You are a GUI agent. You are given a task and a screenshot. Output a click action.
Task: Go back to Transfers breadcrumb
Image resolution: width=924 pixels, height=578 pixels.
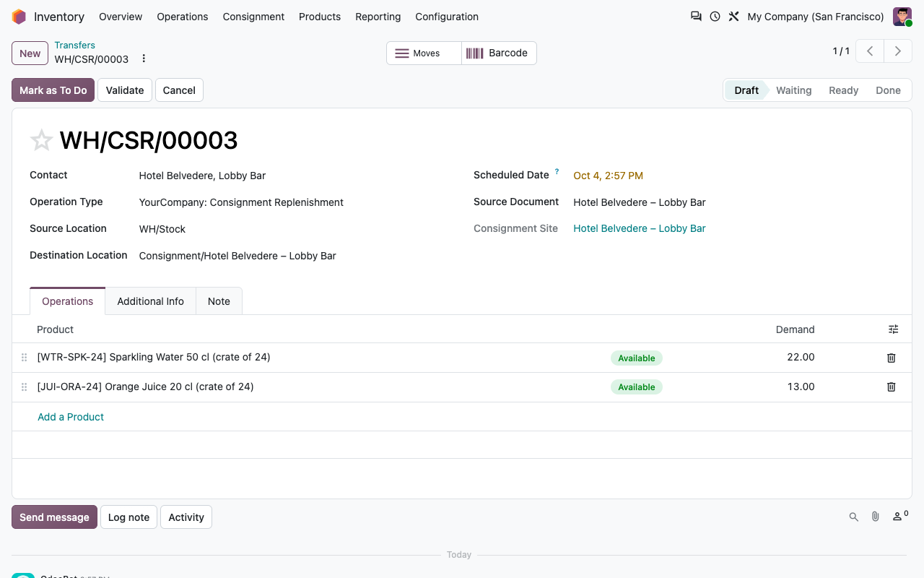pyautogui.click(x=75, y=46)
